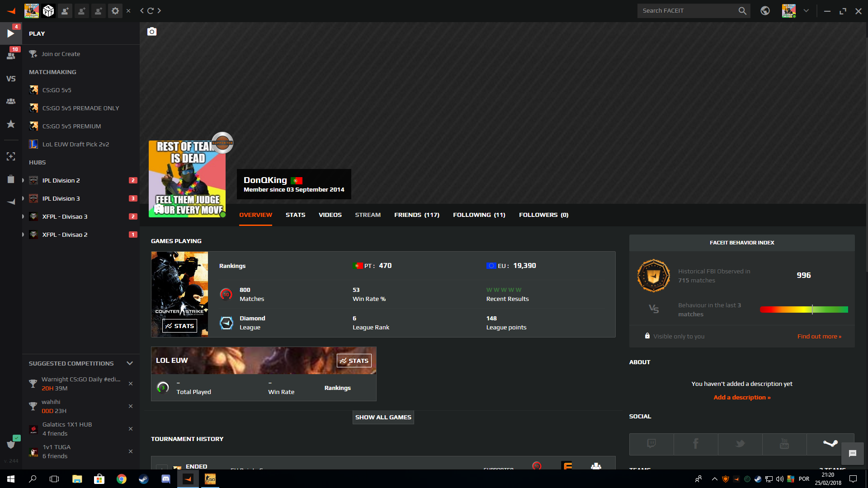Viewport: 868px width, 488px height.
Task: Go back with the left navigation arrow
Action: [x=142, y=11]
